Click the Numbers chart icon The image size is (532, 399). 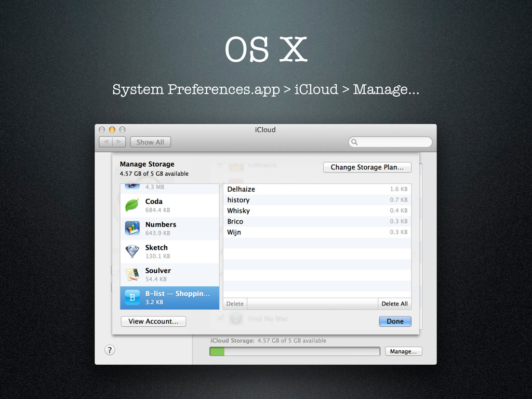(x=132, y=229)
